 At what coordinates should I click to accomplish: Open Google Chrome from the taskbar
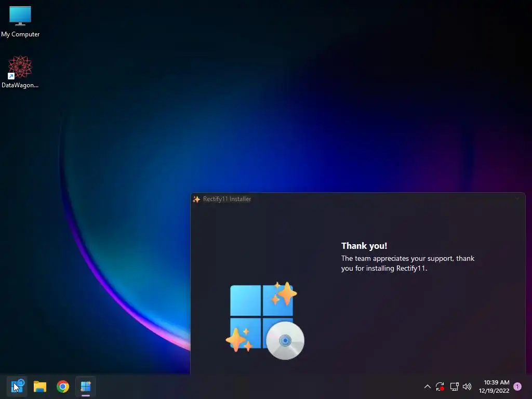pyautogui.click(x=63, y=387)
